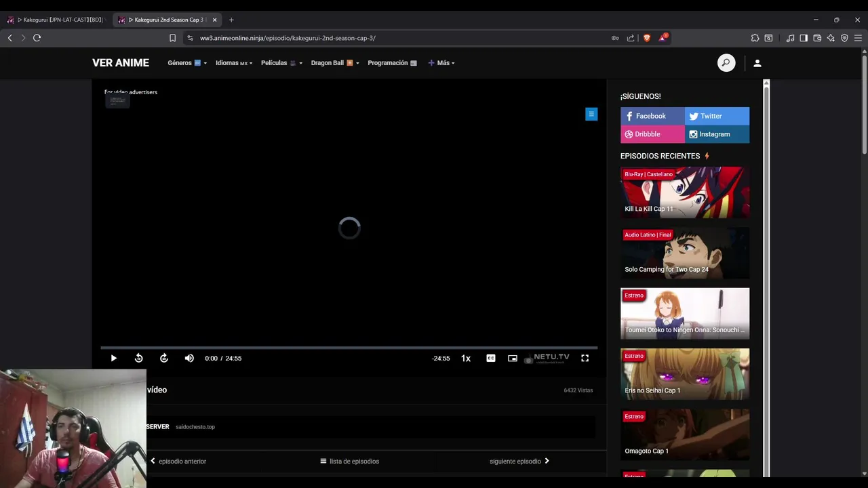Expand the Dragon Ball dropdown menu

(x=335, y=63)
